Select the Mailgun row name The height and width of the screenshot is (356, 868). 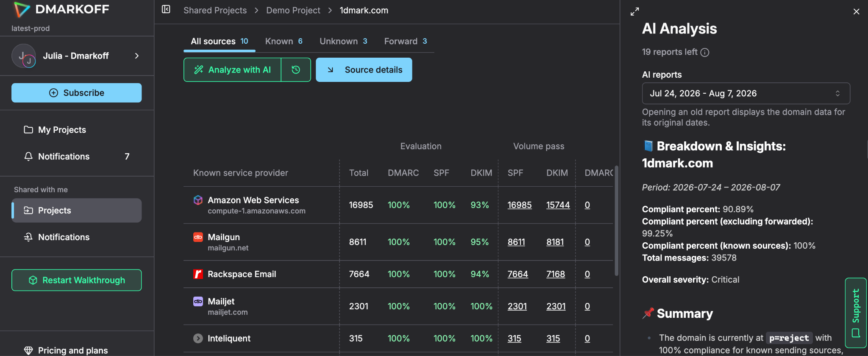224,237
